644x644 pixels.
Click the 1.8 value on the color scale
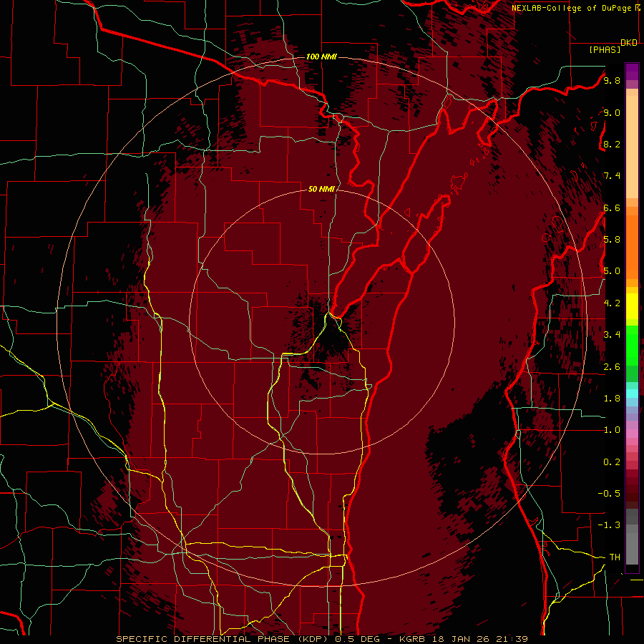tap(612, 399)
